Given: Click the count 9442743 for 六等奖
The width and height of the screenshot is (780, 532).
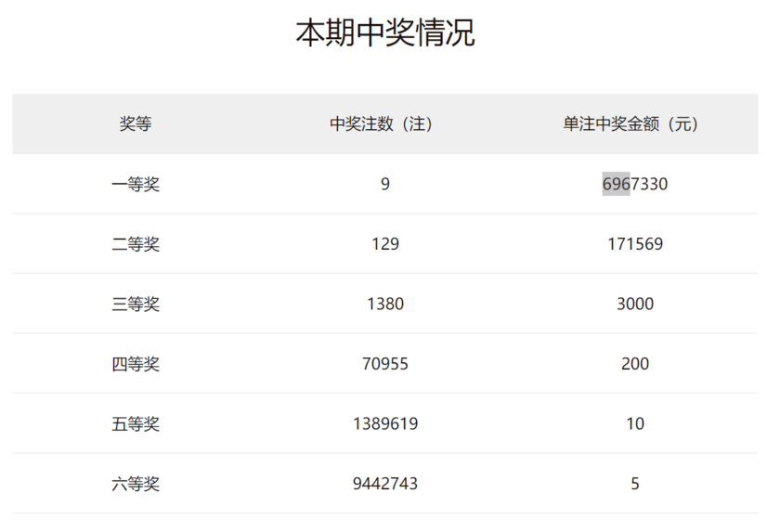Looking at the screenshot, I should [385, 484].
